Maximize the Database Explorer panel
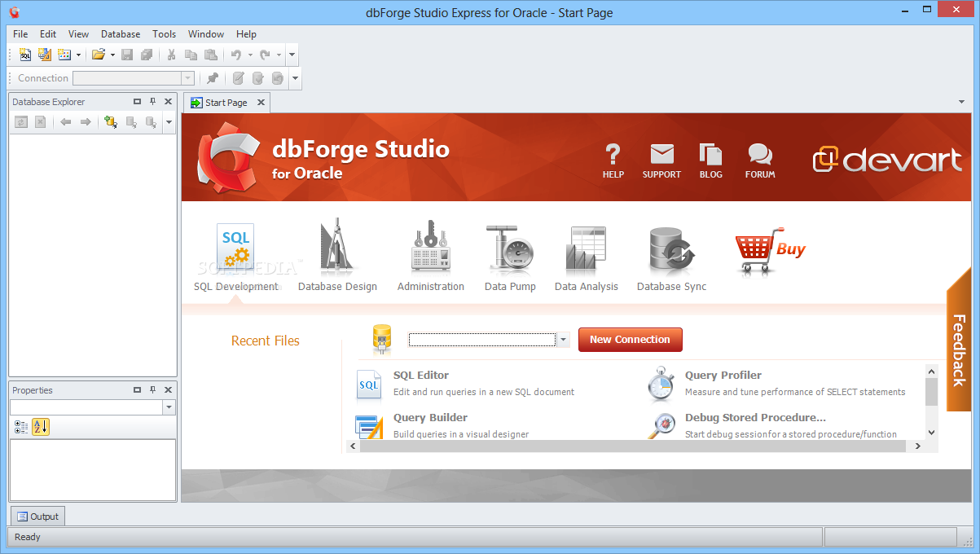This screenshot has height=554, width=980. click(137, 102)
